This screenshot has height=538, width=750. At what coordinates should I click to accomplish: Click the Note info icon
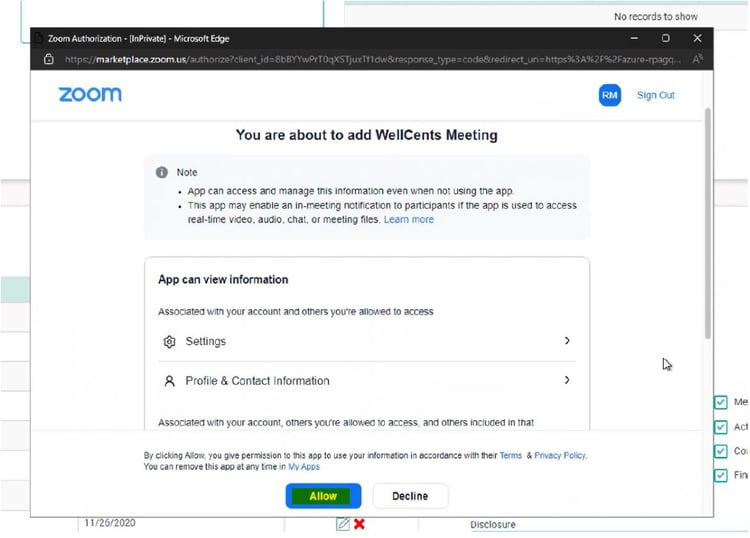(x=162, y=172)
